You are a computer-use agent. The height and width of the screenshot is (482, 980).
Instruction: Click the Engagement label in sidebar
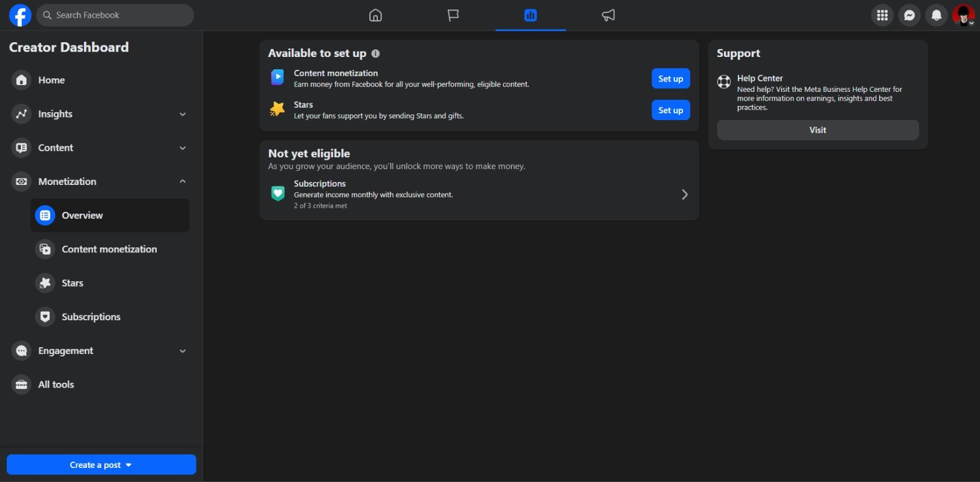66,351
